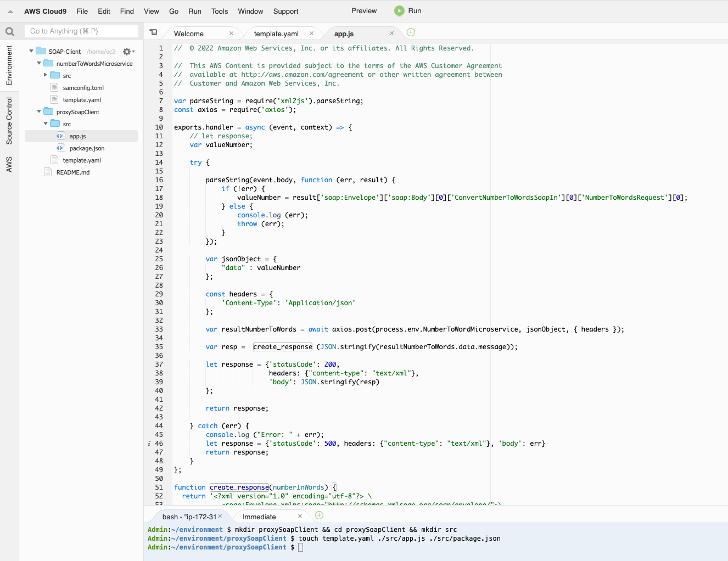Viewport: 728px width, 561px height.
Task: Expand the src folder under numberToWordsMicroservice
Action: (x=46, y=75)
